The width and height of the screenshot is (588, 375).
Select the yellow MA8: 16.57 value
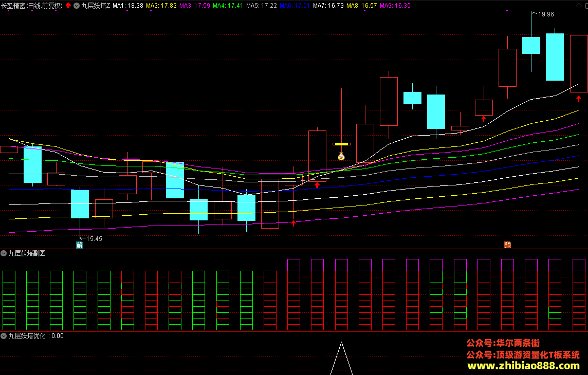pyautogui.click(x=361, y=6)
